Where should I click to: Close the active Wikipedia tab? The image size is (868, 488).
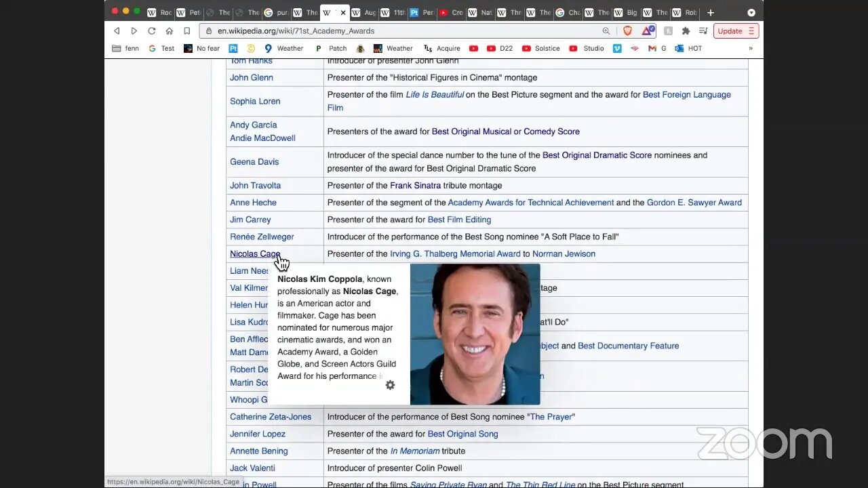[x=342, y=12]
